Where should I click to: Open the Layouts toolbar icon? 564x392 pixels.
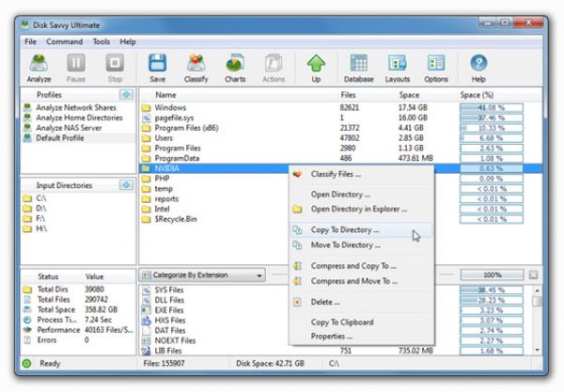point(397,68)
